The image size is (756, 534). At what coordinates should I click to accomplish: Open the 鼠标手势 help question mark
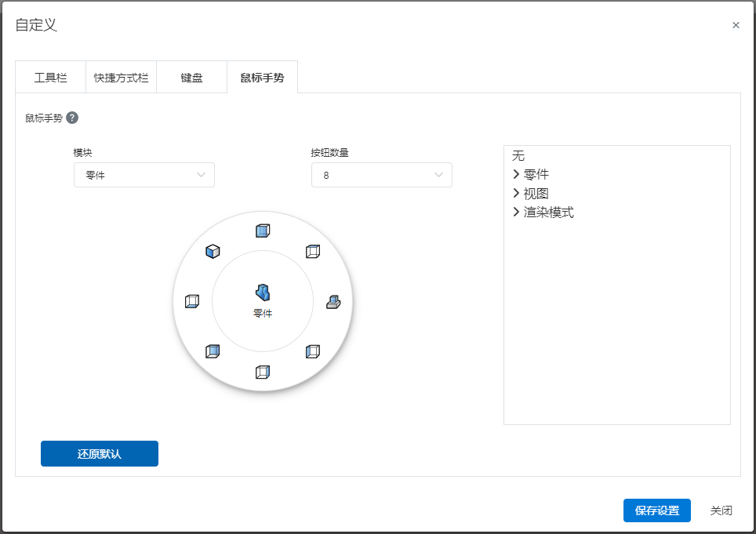72,118
